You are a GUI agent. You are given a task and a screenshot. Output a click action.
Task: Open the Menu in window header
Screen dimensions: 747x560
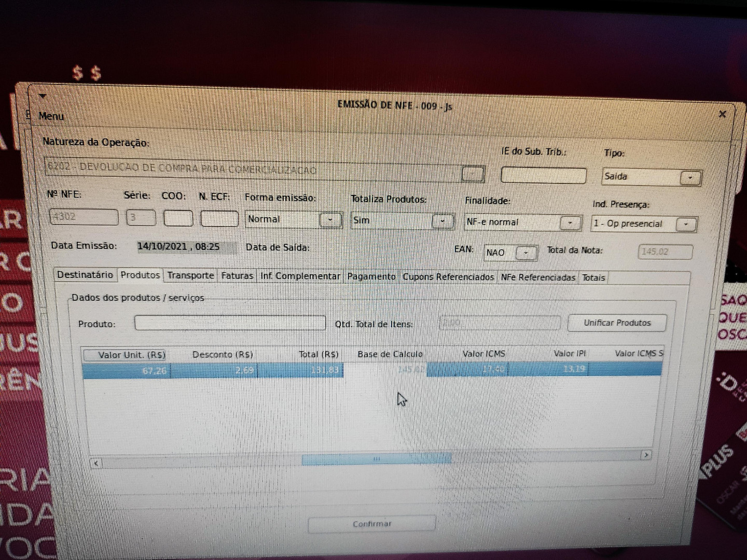click(51, 116)
